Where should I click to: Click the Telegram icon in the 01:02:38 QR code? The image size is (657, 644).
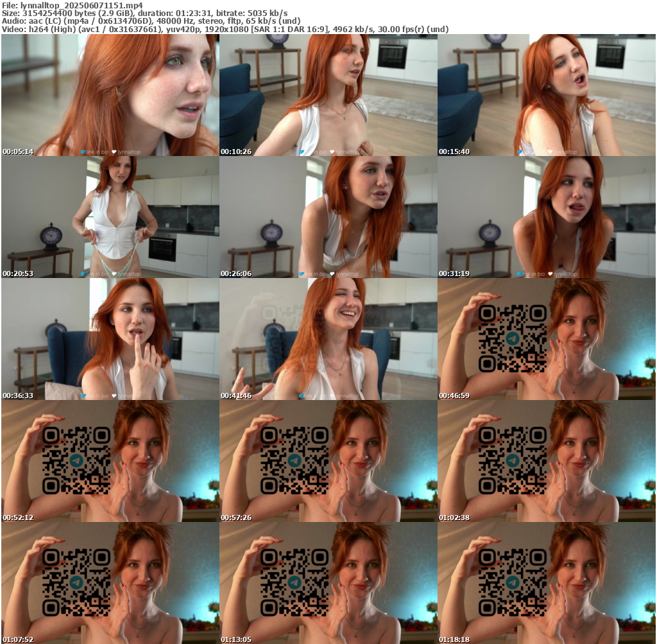tap(512, 460)
